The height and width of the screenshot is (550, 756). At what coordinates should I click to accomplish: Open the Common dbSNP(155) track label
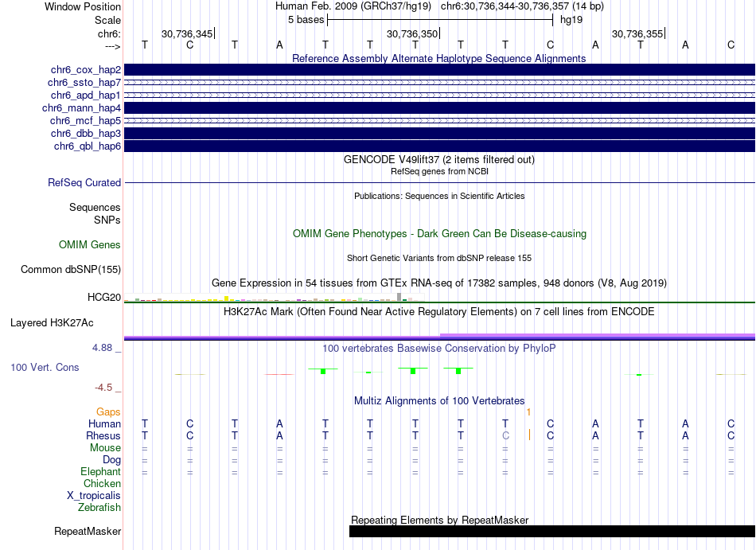tap(70, 270)
